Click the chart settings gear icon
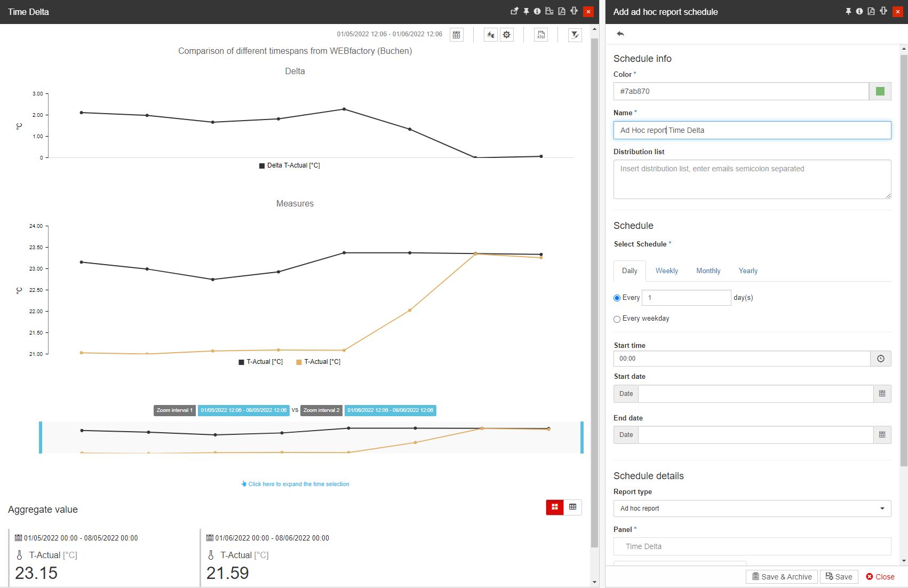908x588 pixels. coord(506,35)
